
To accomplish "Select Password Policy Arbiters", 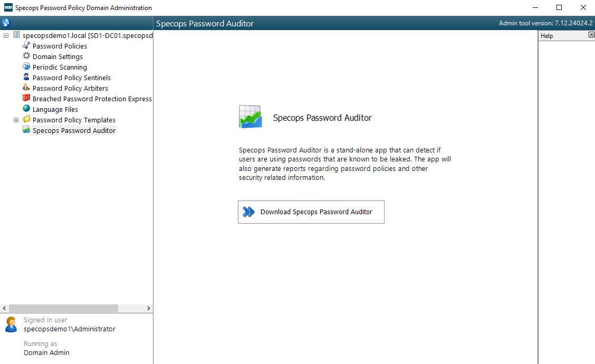I will pos(70,89).
